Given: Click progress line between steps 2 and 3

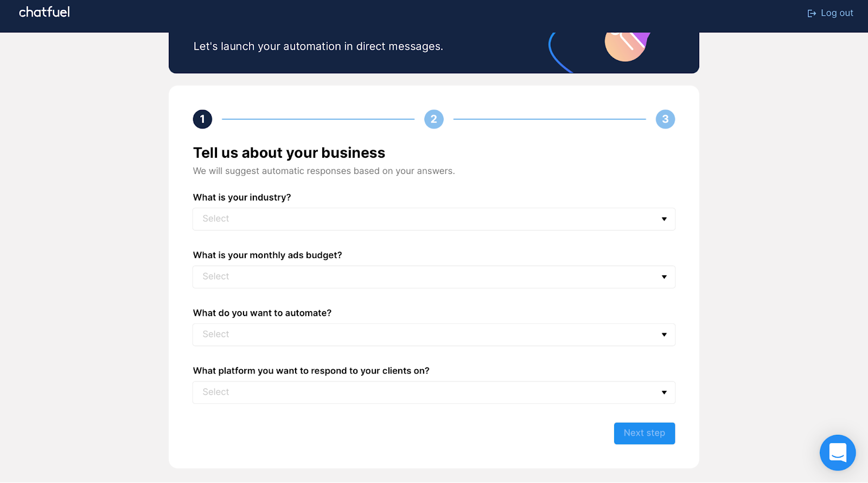Looking at the screenshot, I should (x=550, y=119).
